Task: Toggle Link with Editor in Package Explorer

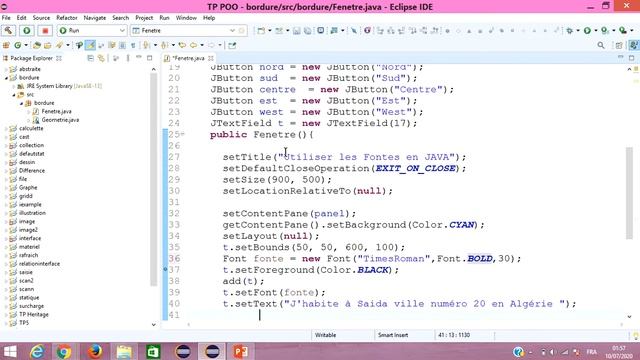Action: coord(101,58)
